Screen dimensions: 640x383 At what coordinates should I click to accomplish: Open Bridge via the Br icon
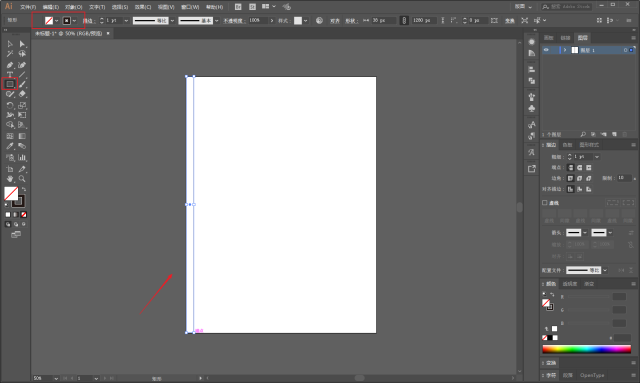[238, 7]
